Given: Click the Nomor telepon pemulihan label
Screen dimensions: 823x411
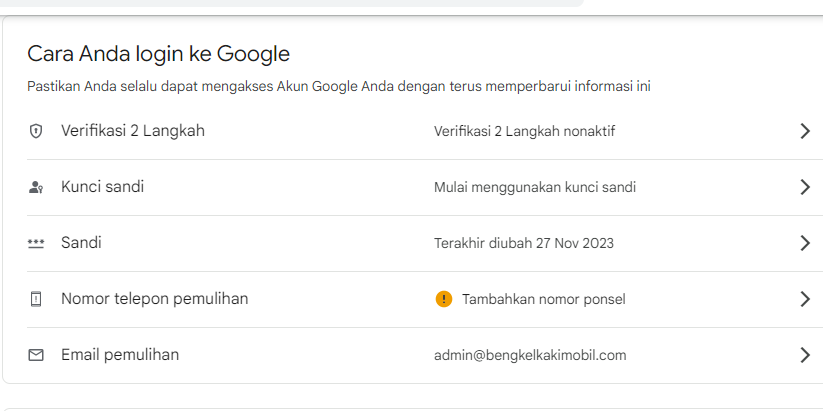Looking at the screenshot, I should [x=154, y=299].
